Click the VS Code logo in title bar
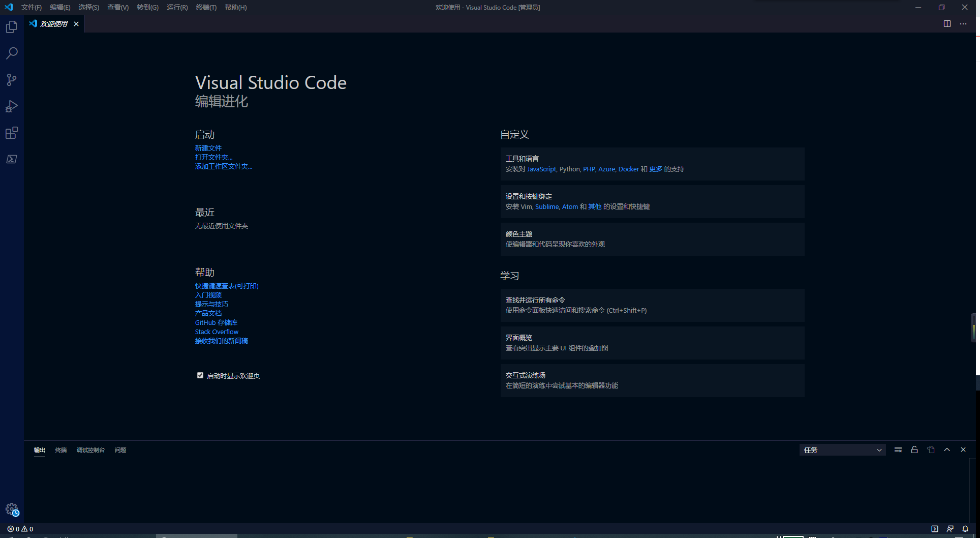Image resolution: width=980 pixels, height=538 pixels. [x=9, y=7]
